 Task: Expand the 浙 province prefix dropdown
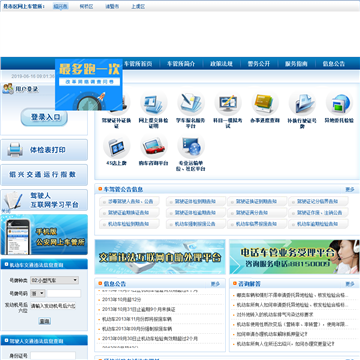tap(38, 293)
